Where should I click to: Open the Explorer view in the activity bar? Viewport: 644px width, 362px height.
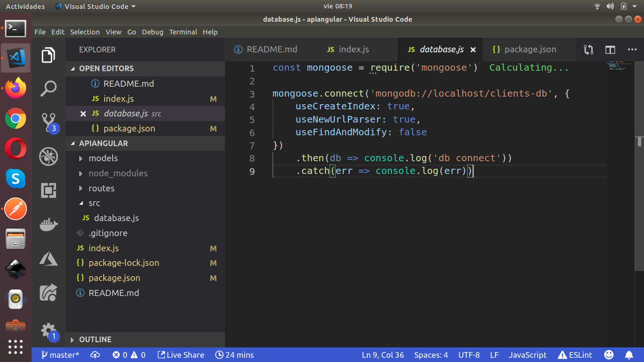tap(49, 55)
